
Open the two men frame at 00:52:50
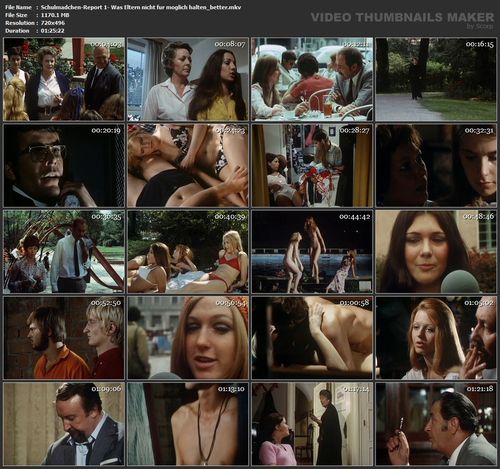point(64,338)
